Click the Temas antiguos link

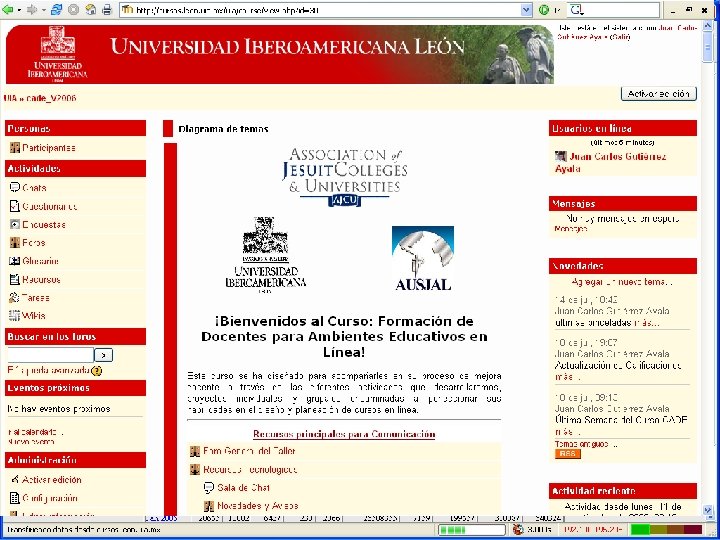click(x=586, y=444)
